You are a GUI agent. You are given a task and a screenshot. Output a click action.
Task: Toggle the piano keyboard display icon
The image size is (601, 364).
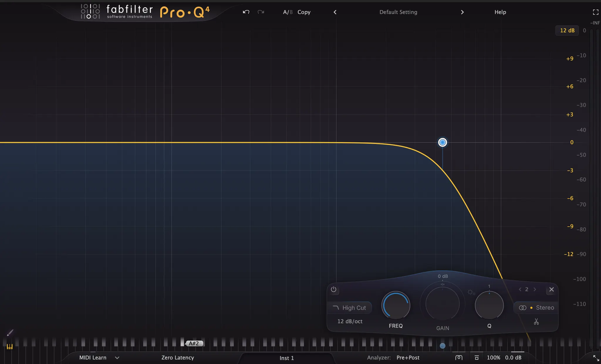10,347
